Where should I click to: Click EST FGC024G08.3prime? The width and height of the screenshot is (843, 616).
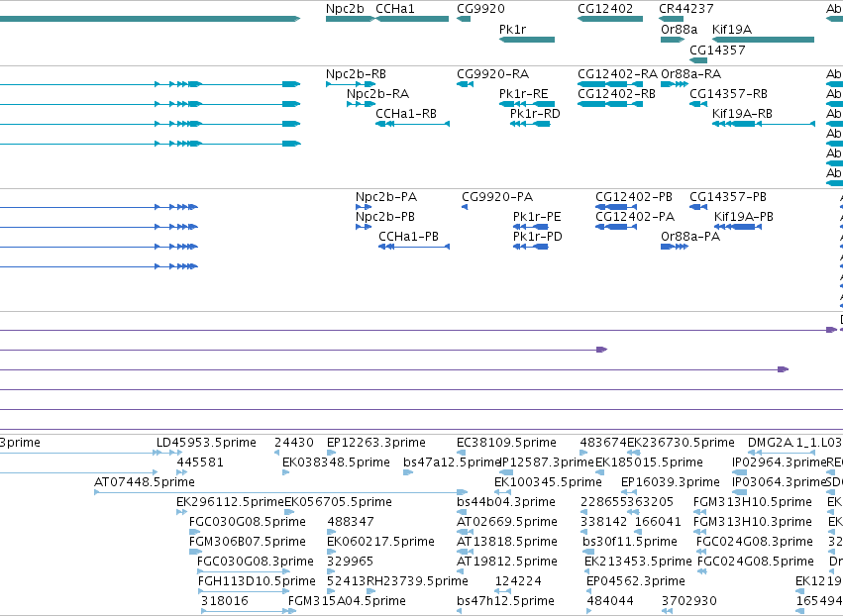point(754,543)
